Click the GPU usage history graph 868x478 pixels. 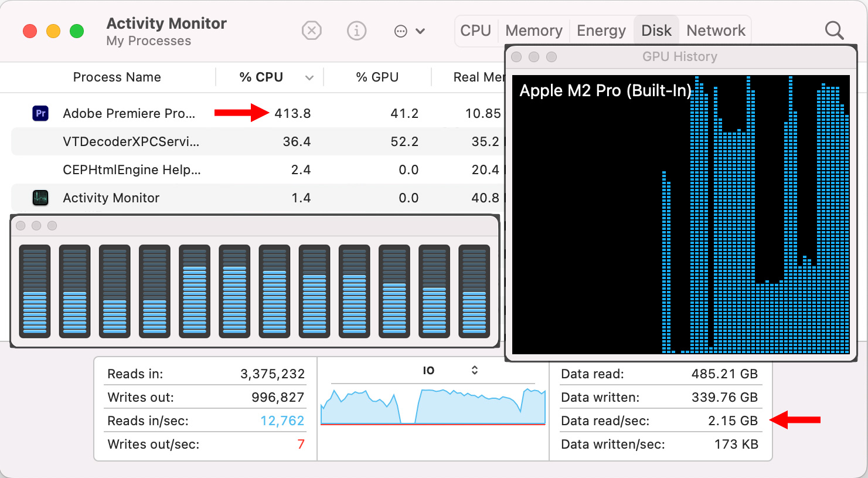click(681, 215)
